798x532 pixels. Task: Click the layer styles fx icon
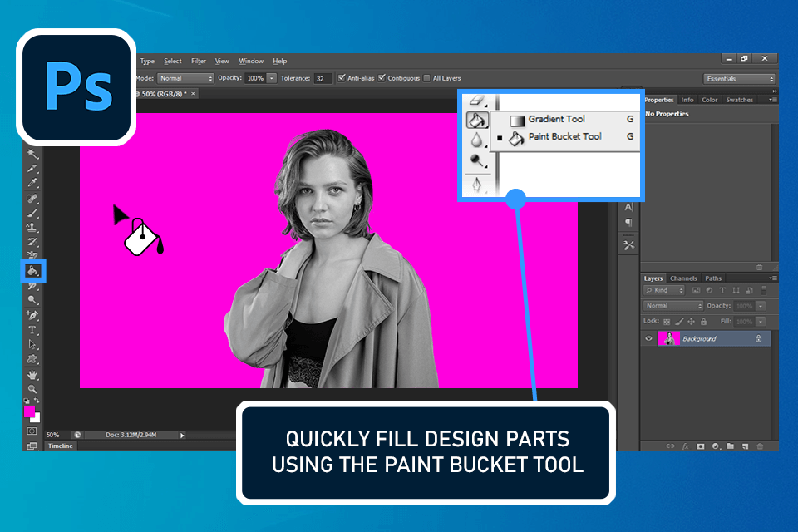(x=686, y=446)
